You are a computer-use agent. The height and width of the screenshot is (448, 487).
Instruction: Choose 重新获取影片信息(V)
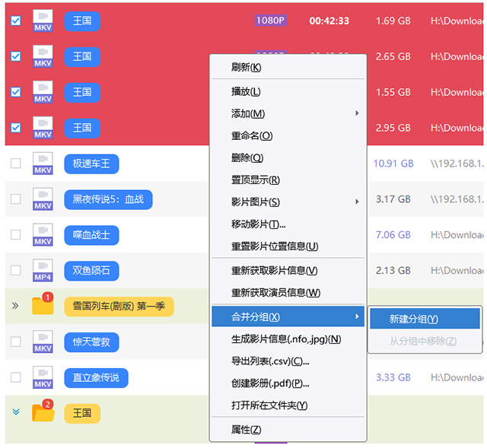288,271
